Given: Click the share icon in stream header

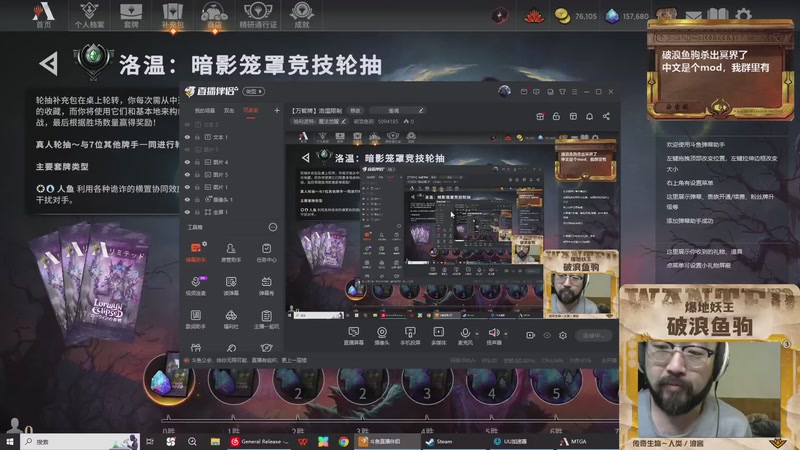Looking at the screenshot, I should 606,116.
